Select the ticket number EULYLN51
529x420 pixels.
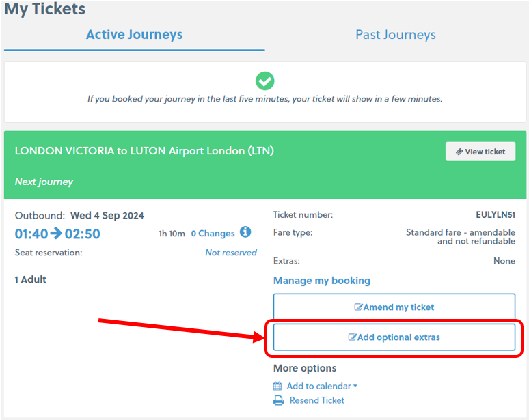[x=496, y=215]
